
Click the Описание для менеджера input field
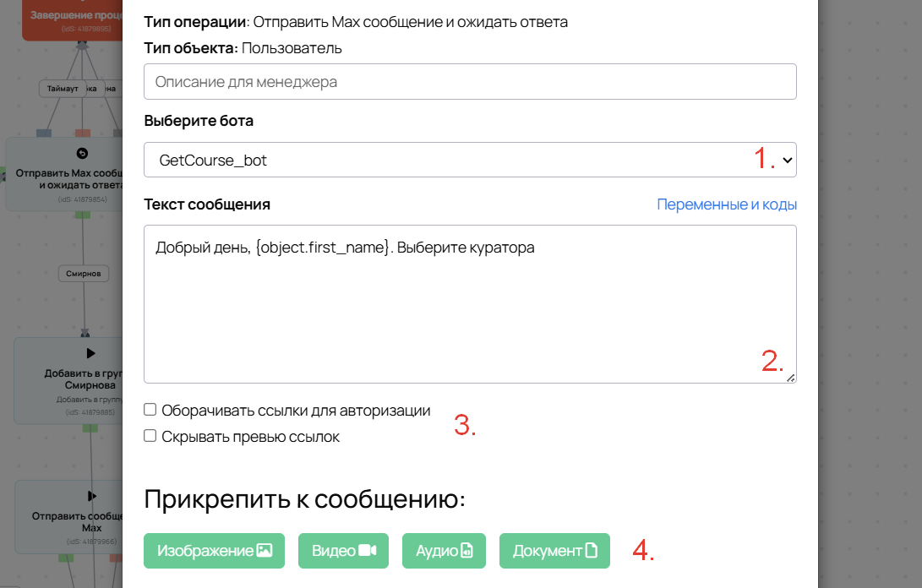tap(470, 81)
